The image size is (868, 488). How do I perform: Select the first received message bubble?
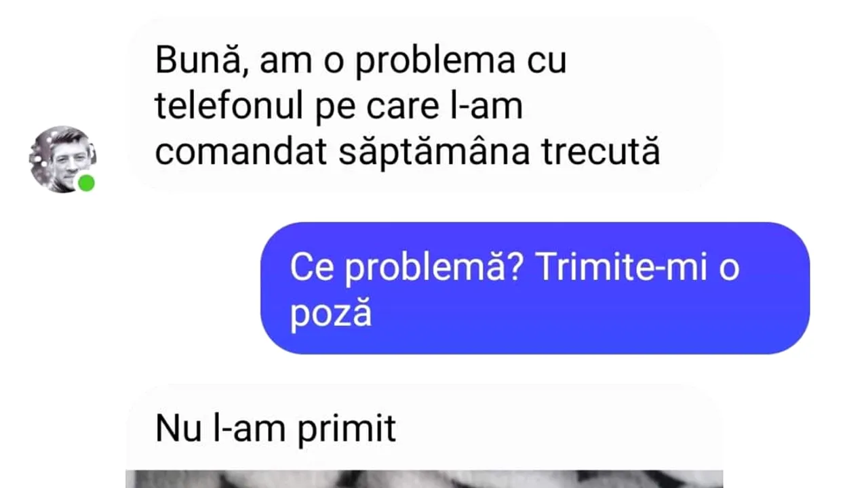coord(425,106)
